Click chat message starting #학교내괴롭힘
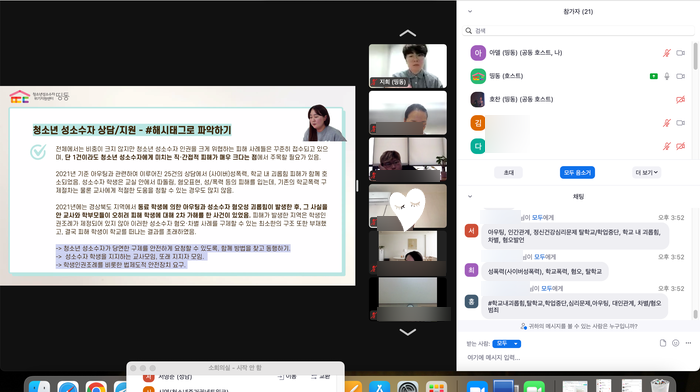This screenshot has height=392, width=700. (x=575, y=306)
